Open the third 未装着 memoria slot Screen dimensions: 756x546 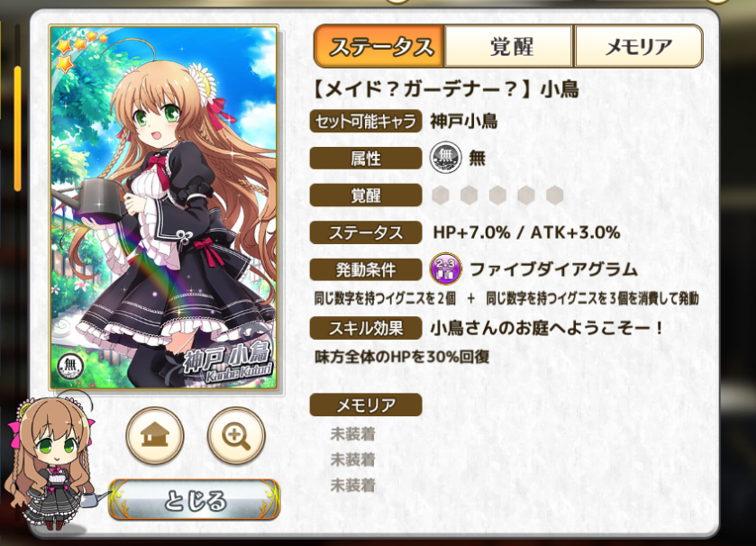click(353, 485)
